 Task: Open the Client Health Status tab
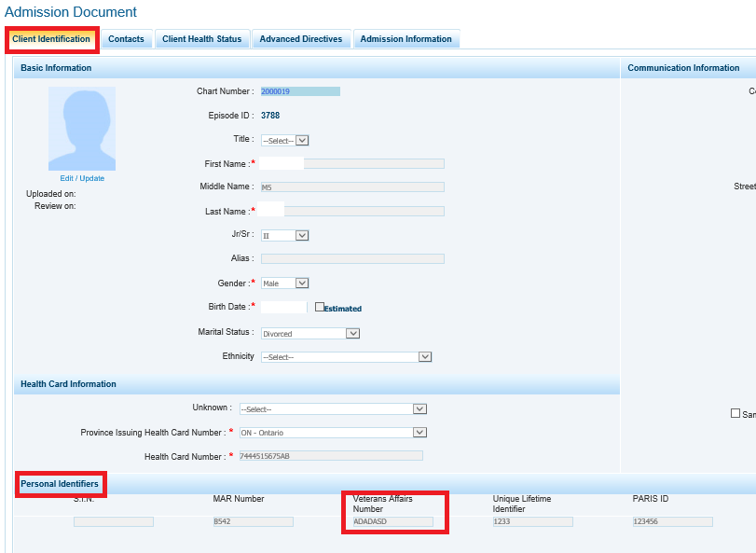(x=201, y=39)
